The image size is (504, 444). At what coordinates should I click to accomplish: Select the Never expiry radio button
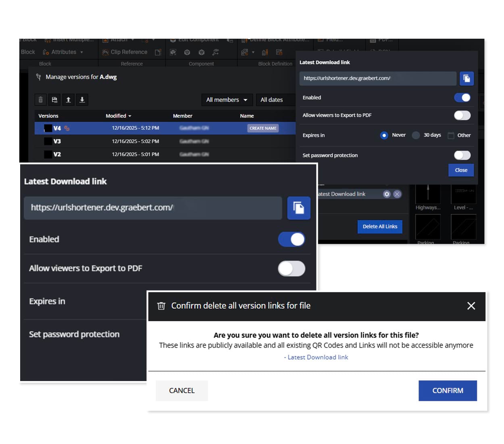point(384,135)
